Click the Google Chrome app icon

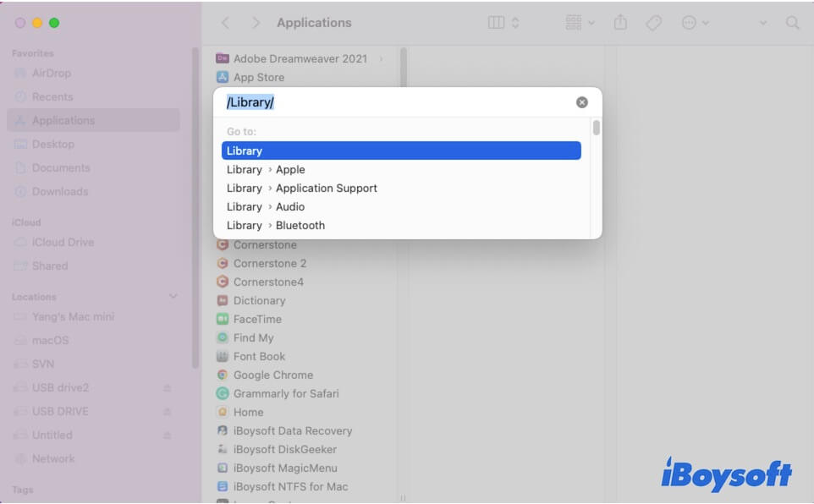coord(223,375)
